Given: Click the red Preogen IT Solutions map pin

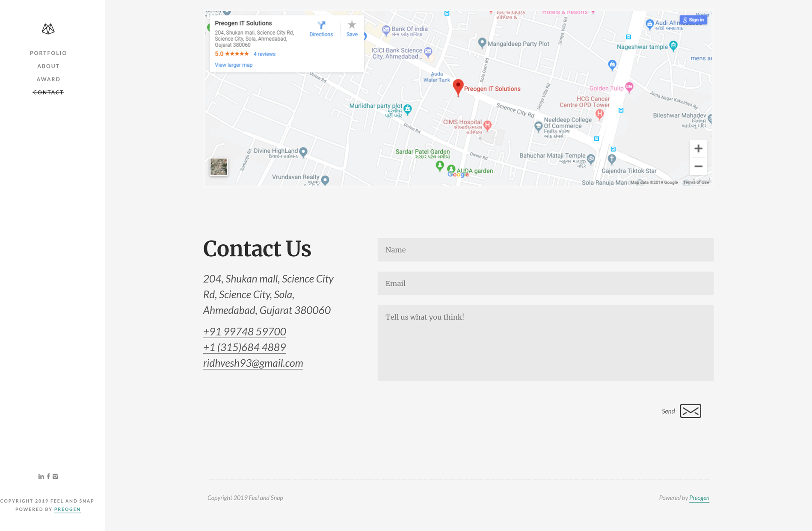Looking at the screenshot, I should click(x=458, y=88).
